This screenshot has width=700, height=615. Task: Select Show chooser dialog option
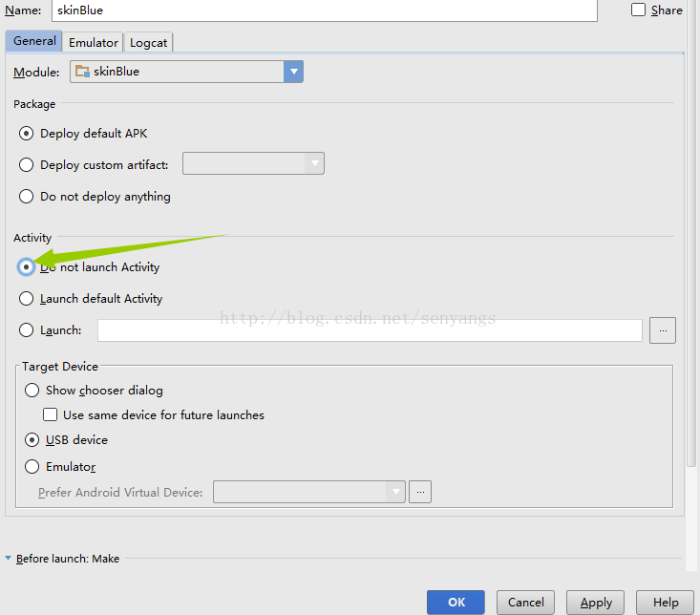coord(32,390)
